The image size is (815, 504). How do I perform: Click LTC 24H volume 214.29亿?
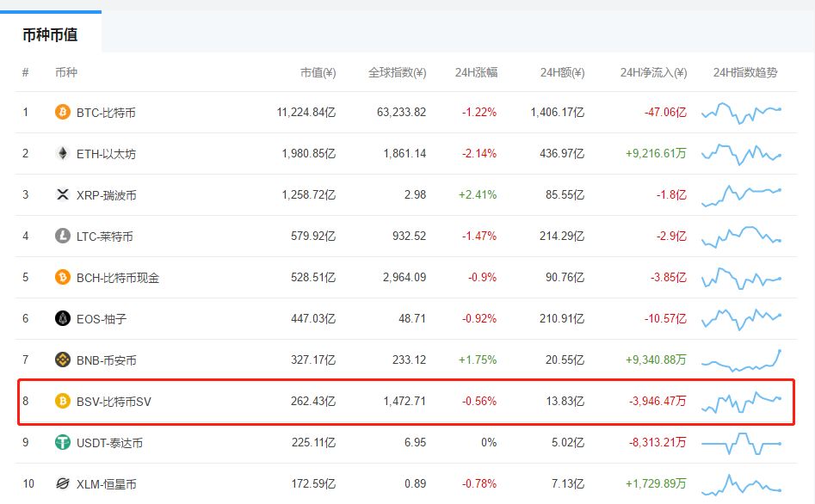tap(562, 236)
